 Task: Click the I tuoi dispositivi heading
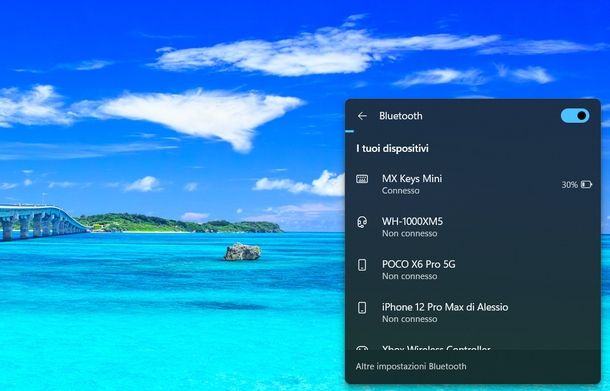click(x=392, y=149)
